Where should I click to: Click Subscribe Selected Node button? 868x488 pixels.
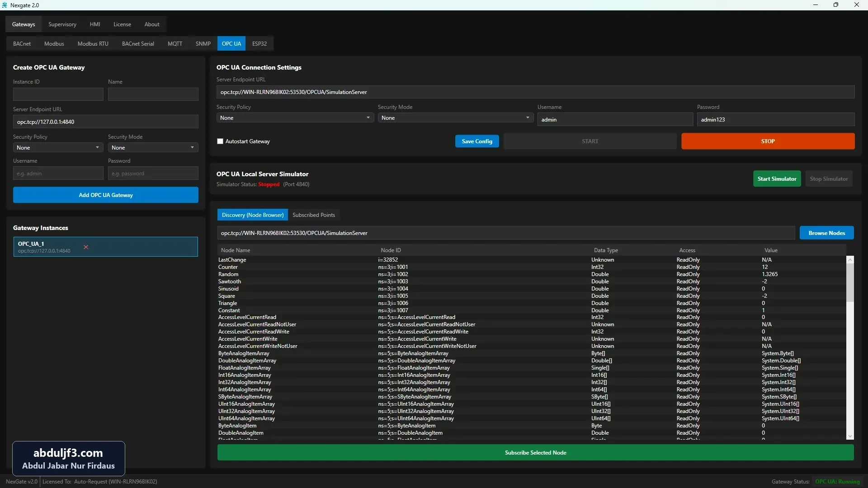point(535,453)
